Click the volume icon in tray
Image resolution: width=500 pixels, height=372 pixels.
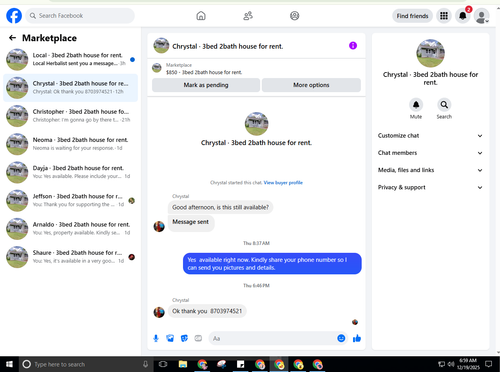point(451,364)
